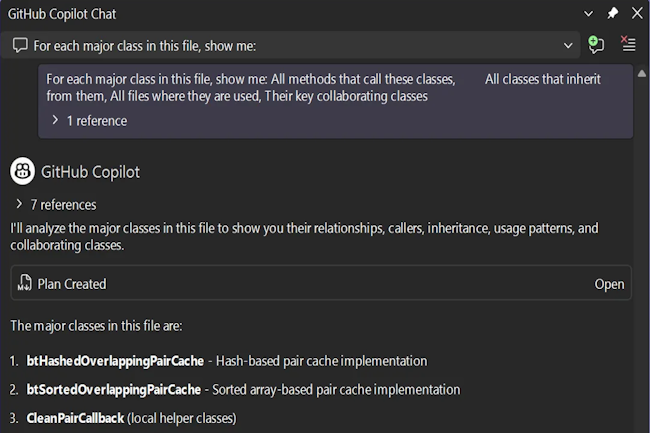
Task: Open the window position dropdown arrow
Action: click(x=589, y=13)
